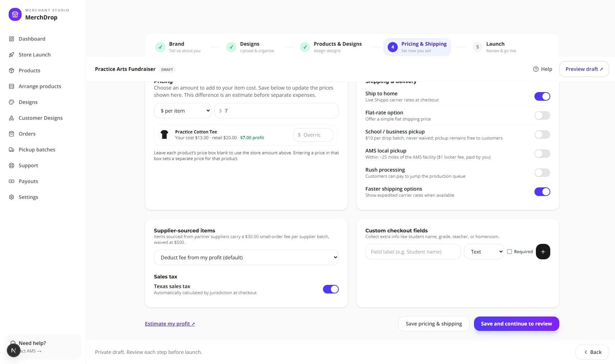
Task: Click the Orders bag icon
Action: point(12,134)
